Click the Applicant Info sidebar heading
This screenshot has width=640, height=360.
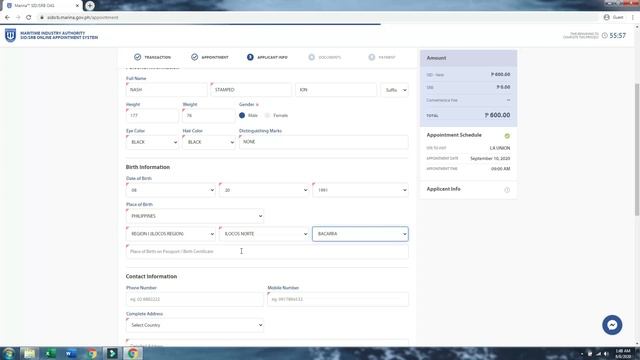pyautogui.click(x=443, y=189)
